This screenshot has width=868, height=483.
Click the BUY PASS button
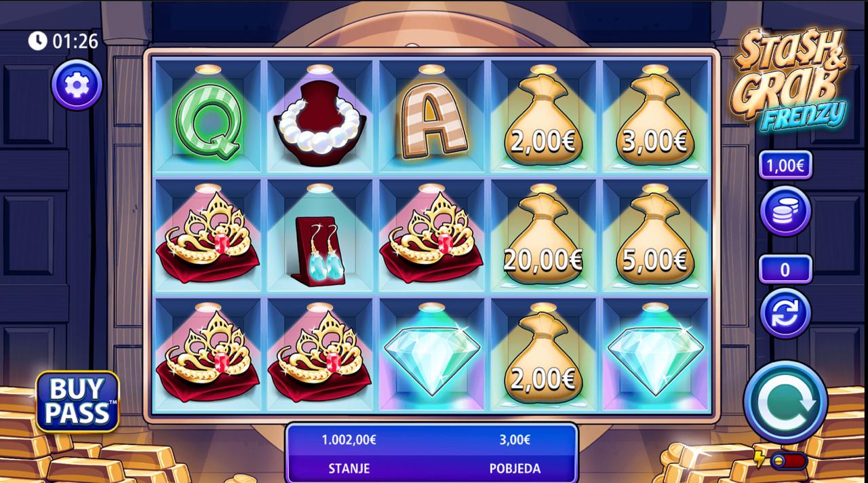pos(77,401)
